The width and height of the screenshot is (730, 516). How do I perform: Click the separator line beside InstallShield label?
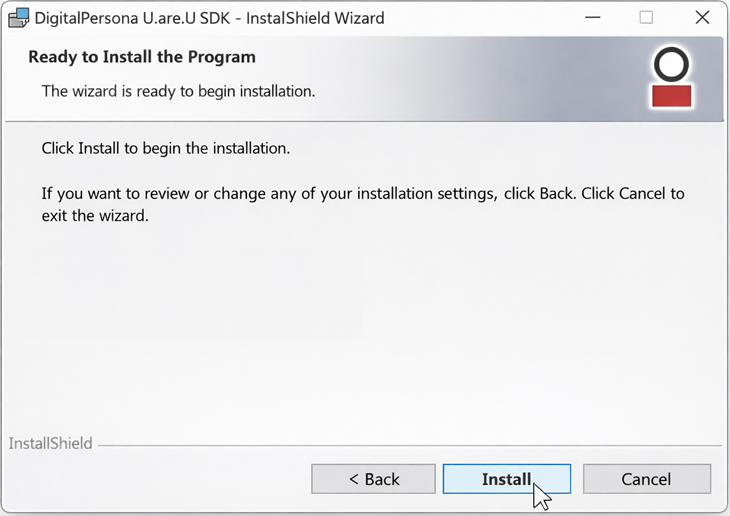click(400, 444)
